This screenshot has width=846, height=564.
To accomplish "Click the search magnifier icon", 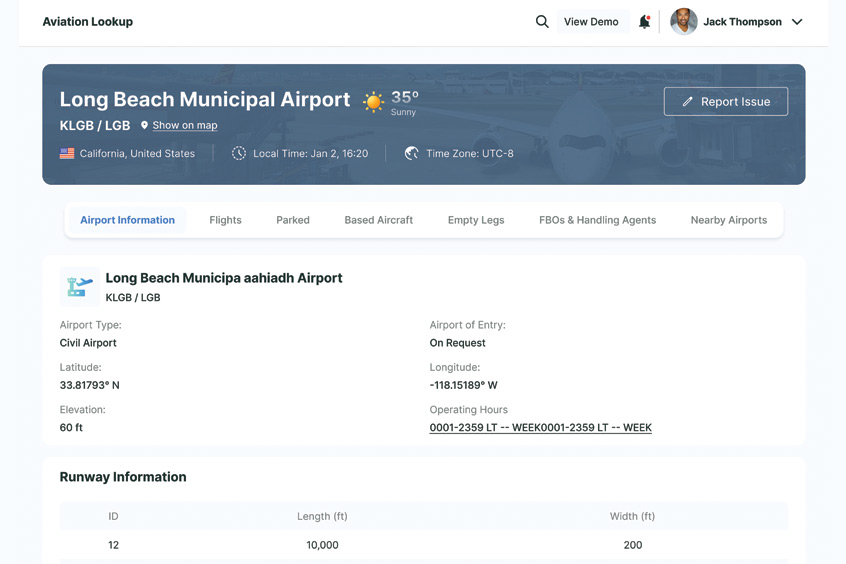I will coord(542,21).
